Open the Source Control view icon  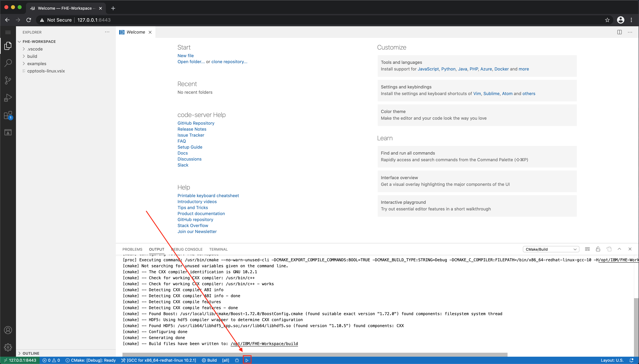8,80
